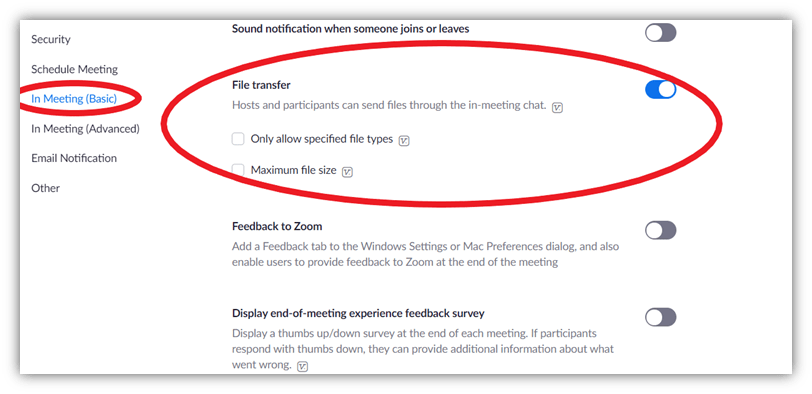The height and width of the screenshot is (394, 812).
Task: Enable end-of-meeting experience feedback survey toggle
Action: click(660, 317)
